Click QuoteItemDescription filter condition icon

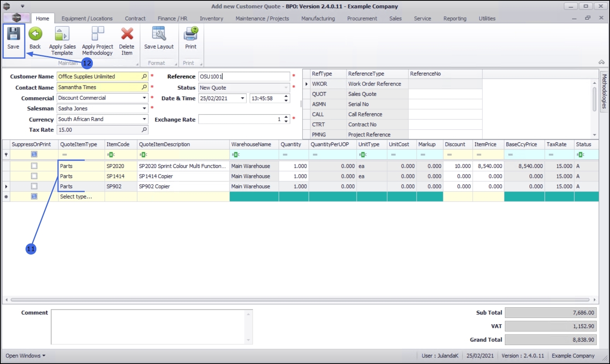144,155
